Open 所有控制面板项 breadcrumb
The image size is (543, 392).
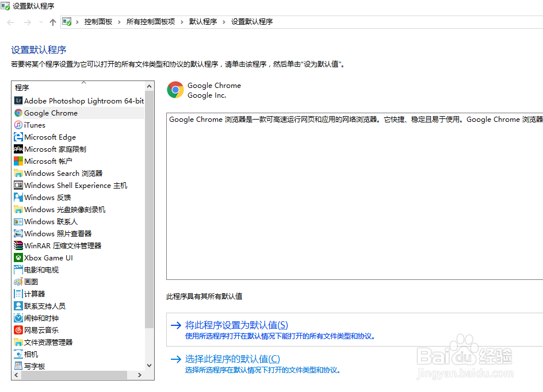(x=150, y=22)
